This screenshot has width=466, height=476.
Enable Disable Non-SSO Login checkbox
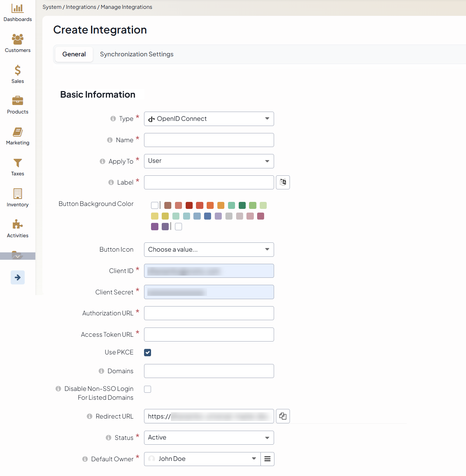[148, 389]
